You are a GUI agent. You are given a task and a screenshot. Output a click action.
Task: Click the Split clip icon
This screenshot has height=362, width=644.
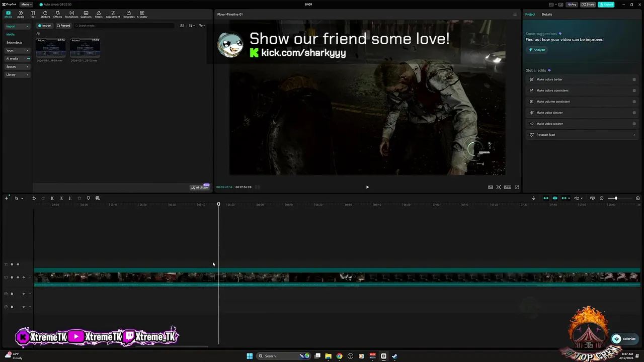(x=52, y=198)
